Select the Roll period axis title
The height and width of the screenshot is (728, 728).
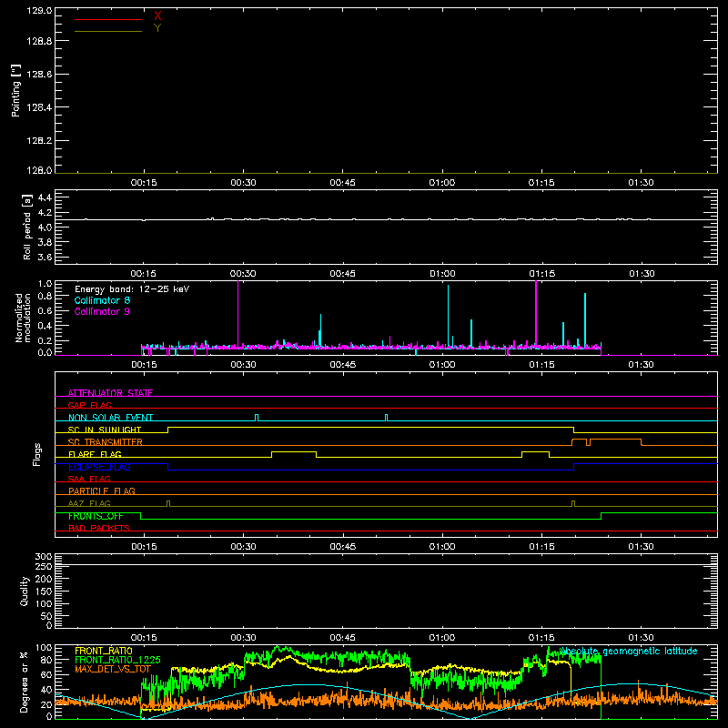coord(26,227)
